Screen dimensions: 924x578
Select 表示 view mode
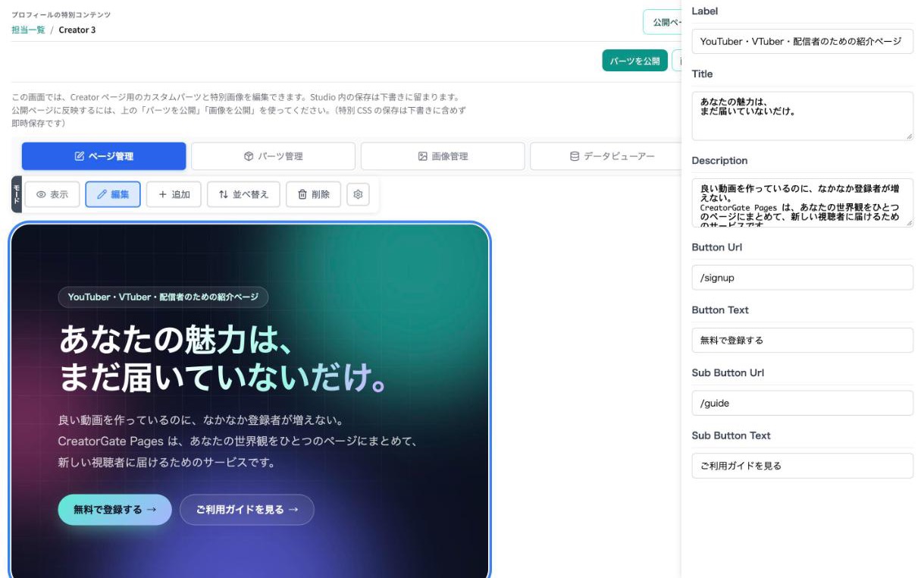click(x=52, y=194)
